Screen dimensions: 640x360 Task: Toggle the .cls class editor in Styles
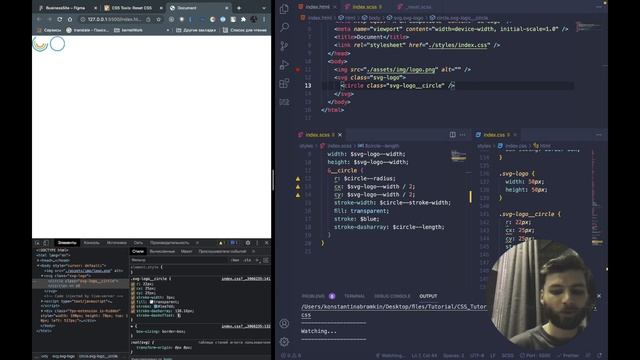click(247, 260)
